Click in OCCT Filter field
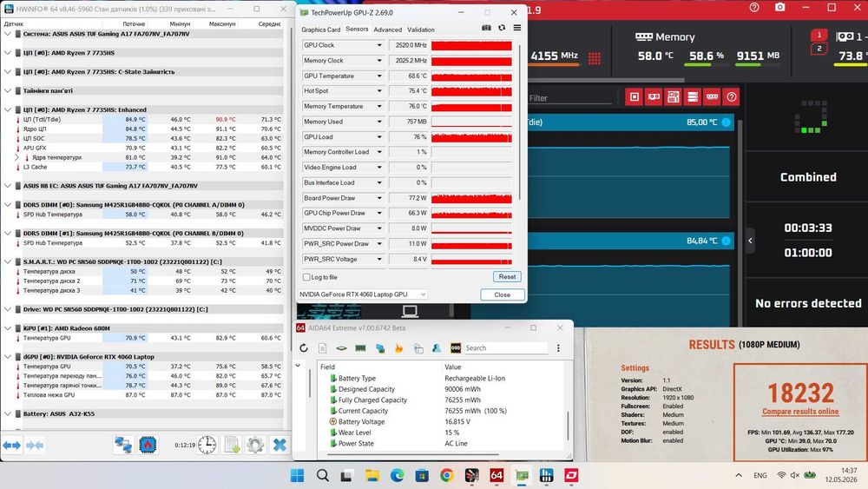This screenshot has height=489, width=868. [570, 98]
